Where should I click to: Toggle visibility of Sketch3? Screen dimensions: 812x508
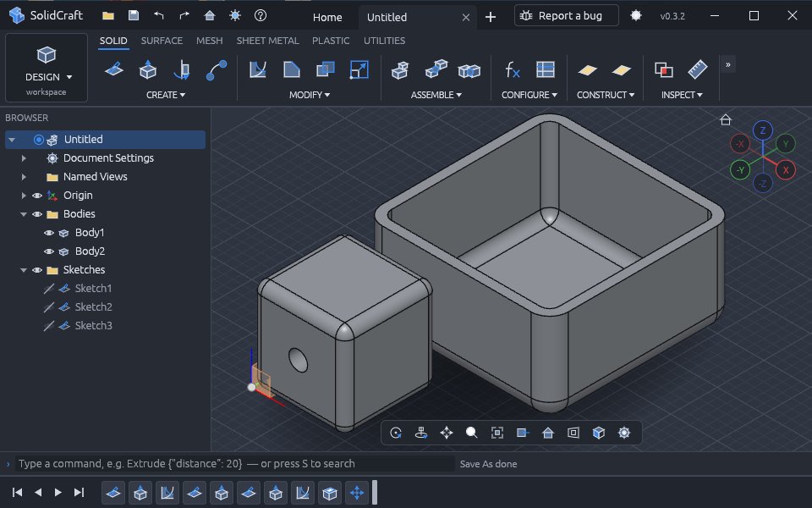tap(49, 326)
